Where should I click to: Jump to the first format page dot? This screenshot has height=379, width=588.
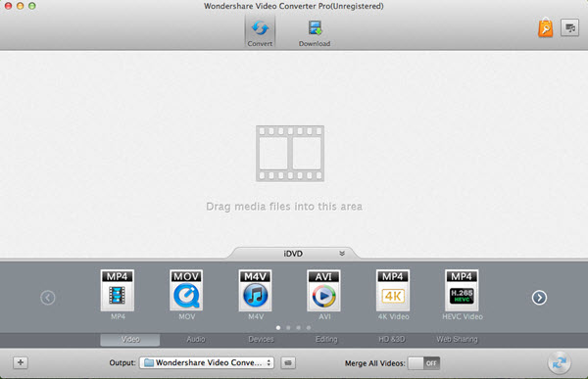(278, 328)
